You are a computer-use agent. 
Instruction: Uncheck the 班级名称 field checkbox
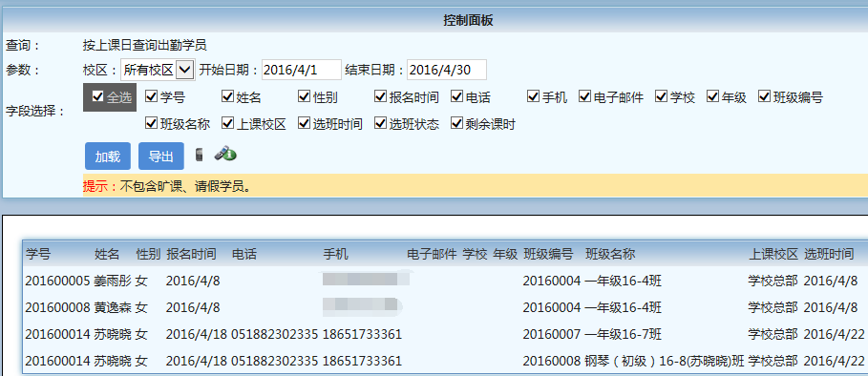151,123
